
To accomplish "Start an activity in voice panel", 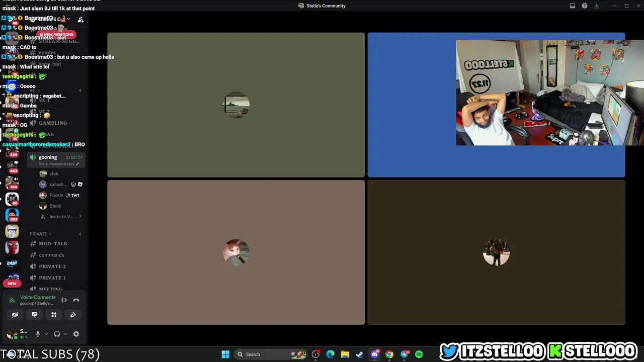I will click(x=54, y=315).
